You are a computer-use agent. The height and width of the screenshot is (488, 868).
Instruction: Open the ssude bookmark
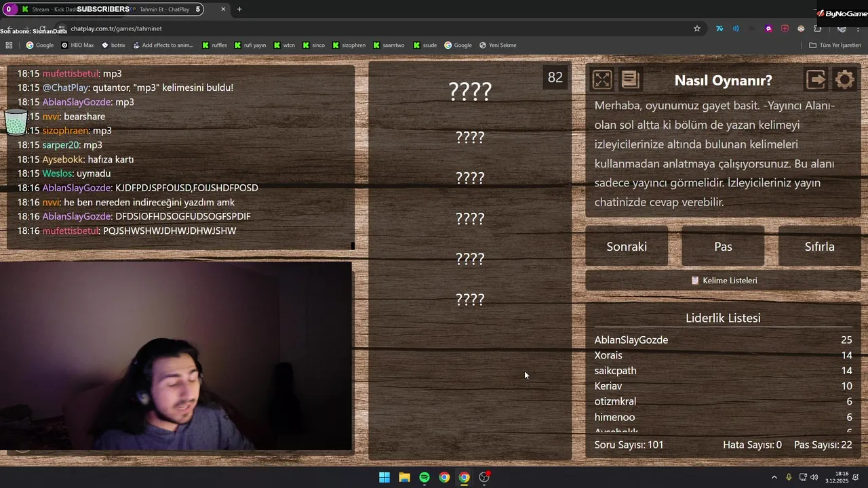pos(425,45)
